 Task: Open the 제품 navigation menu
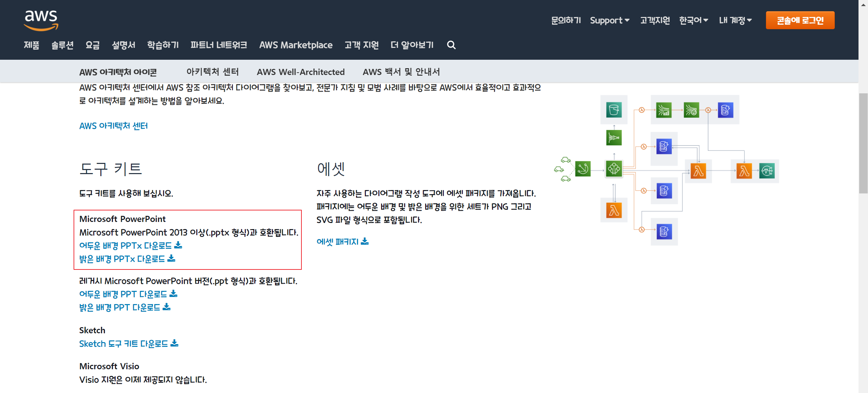32,45
